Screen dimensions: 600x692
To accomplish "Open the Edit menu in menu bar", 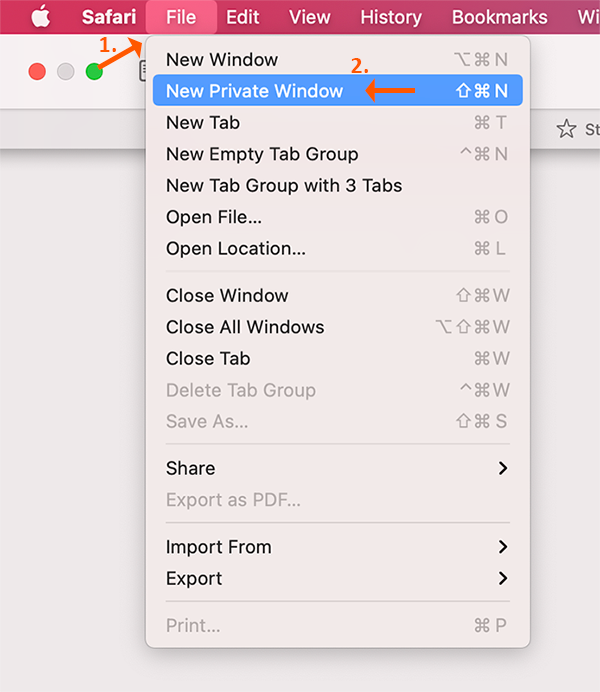I will [242, 17].
